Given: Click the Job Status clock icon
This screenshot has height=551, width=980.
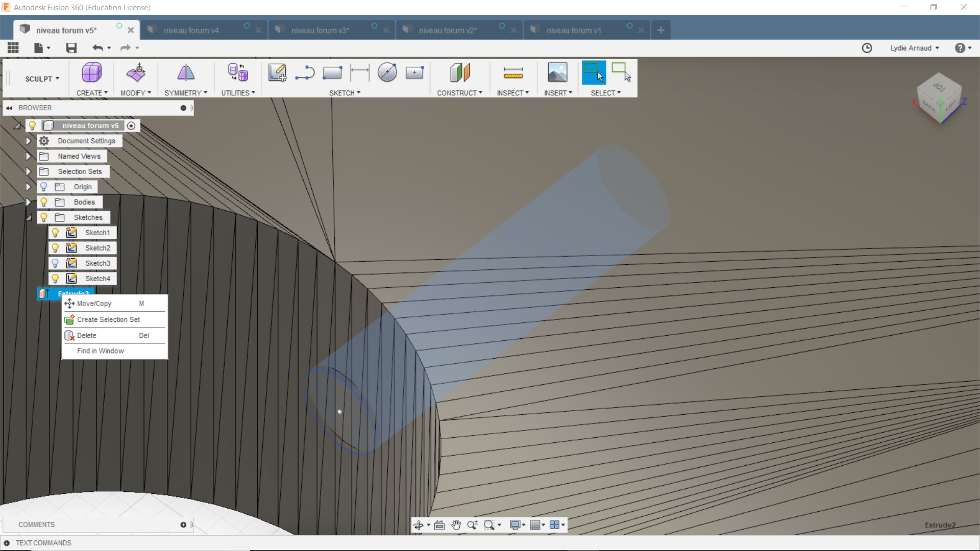Looking at the screenshot, I should click(x=867, y=48).
